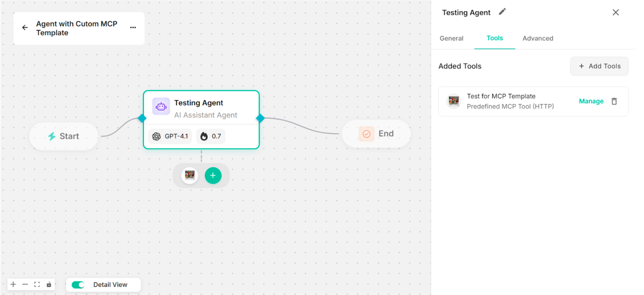The height and width of the screenshot is (295, 644).
Task: Click the 'AI Assistant Agent' subtitle
Action: pyautogui.click(x=205, y=115)
